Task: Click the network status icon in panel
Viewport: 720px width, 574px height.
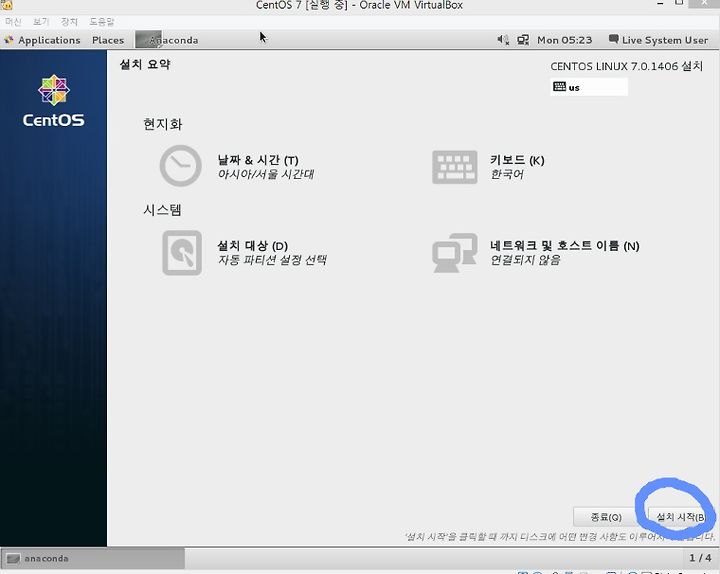Action: click(x=523, y=40)
